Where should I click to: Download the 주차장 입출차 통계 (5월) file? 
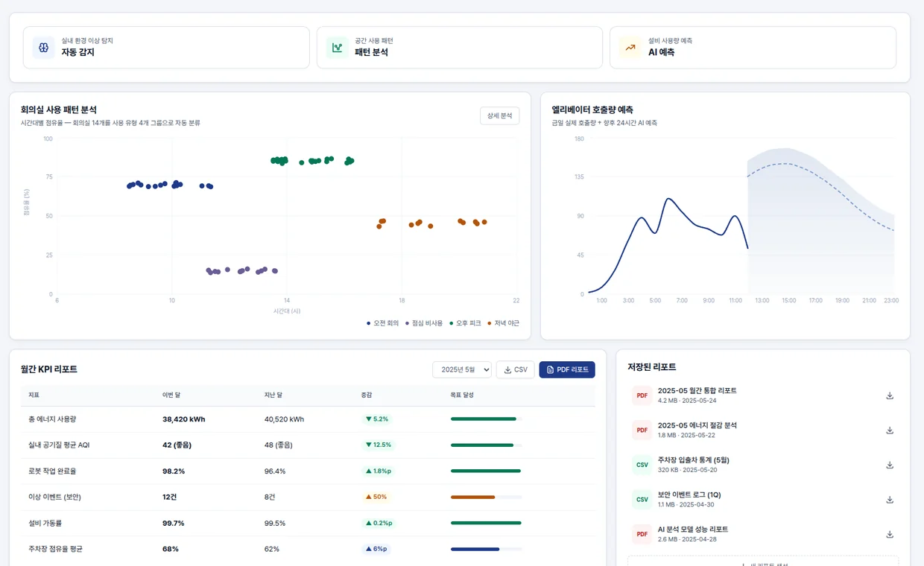coord(890,465)
